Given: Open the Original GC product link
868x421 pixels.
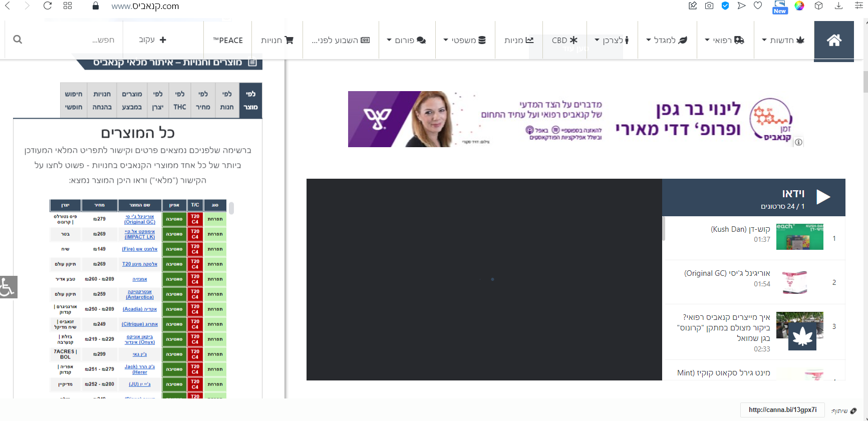Looking at the screenshot, I should (140, 219).
